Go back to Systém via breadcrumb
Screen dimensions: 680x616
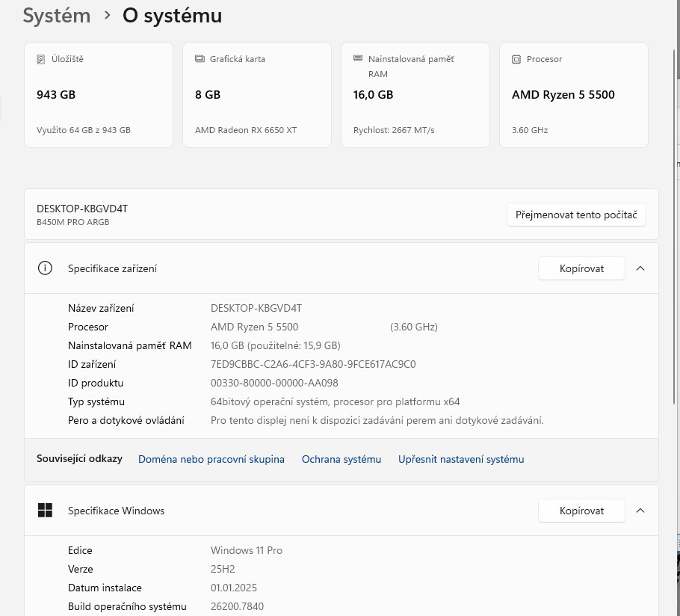pyautogui.click(x=57, y=15)
